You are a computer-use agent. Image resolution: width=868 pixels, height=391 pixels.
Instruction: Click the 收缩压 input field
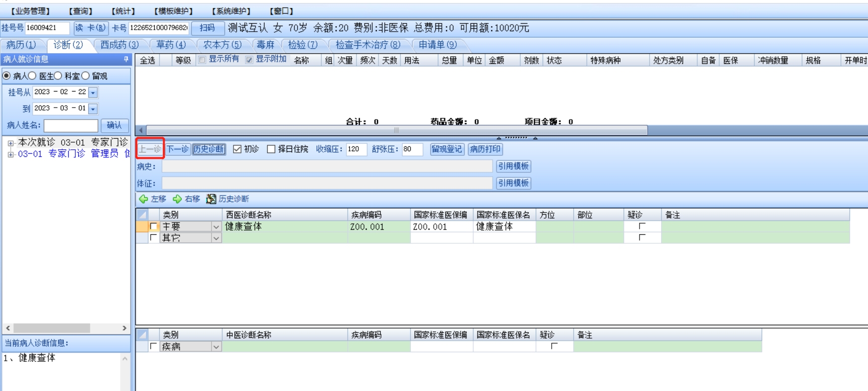(356, 149)
